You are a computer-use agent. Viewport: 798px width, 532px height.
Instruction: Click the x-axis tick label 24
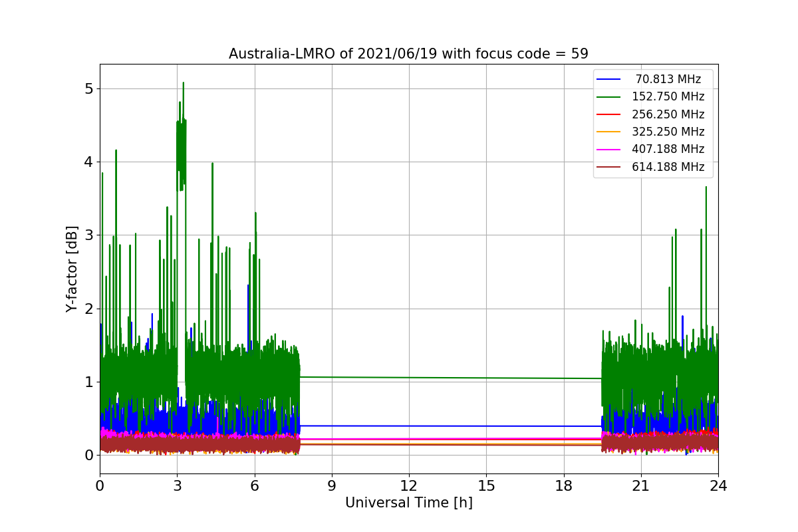coord(718,486)
